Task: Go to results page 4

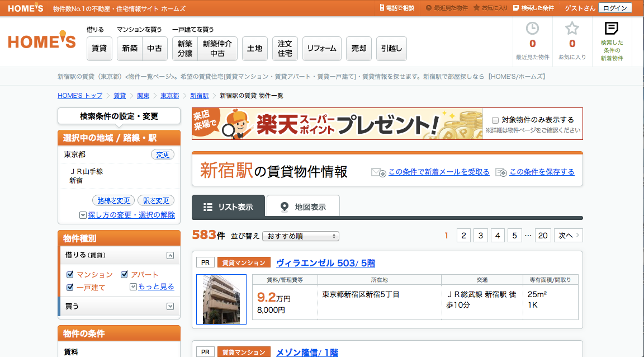Action: [498, 236]
